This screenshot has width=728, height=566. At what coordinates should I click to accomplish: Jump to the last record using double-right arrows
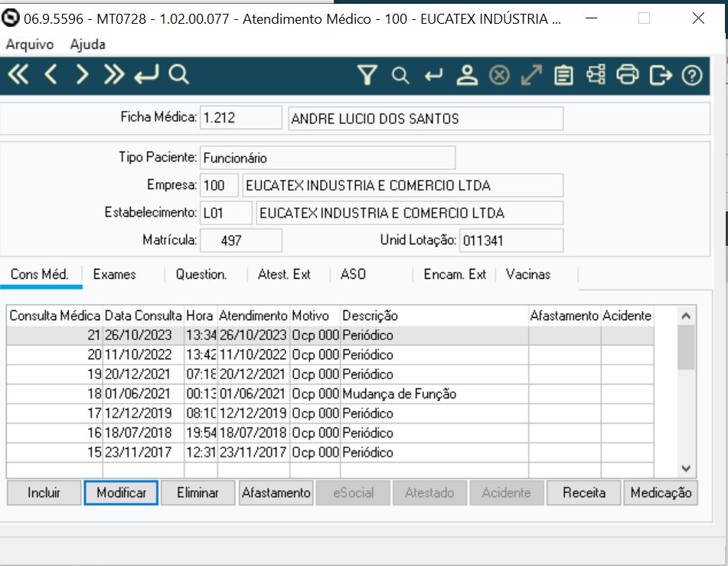coord(113,75)
